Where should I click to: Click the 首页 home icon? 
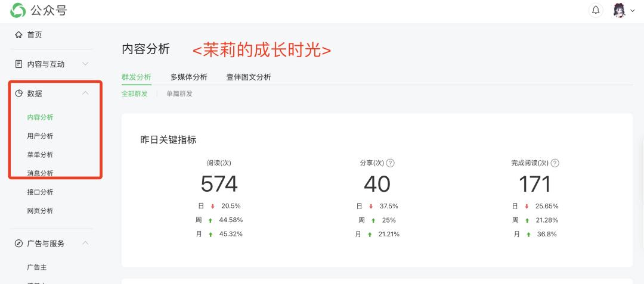coord(18,35)
